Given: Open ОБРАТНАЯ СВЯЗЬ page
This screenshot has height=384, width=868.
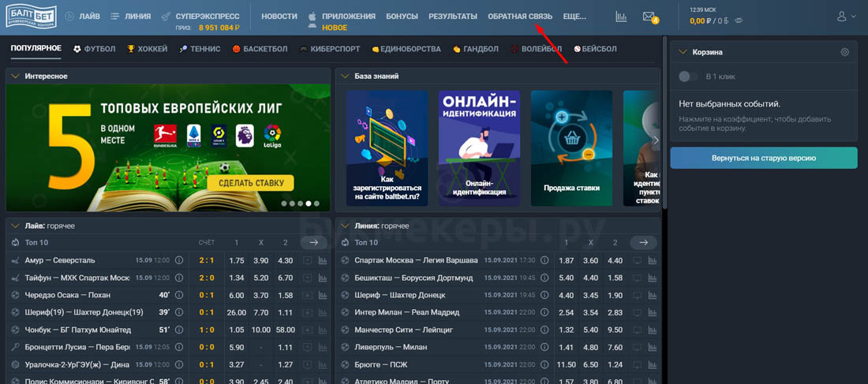Looking at the screenshot, I should coord(520,17).
